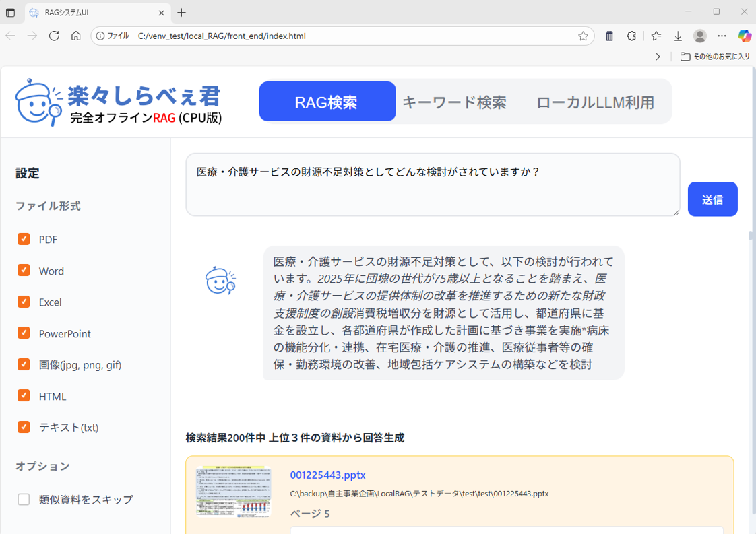Click the favorites star in the address bar

click(584, 36)
